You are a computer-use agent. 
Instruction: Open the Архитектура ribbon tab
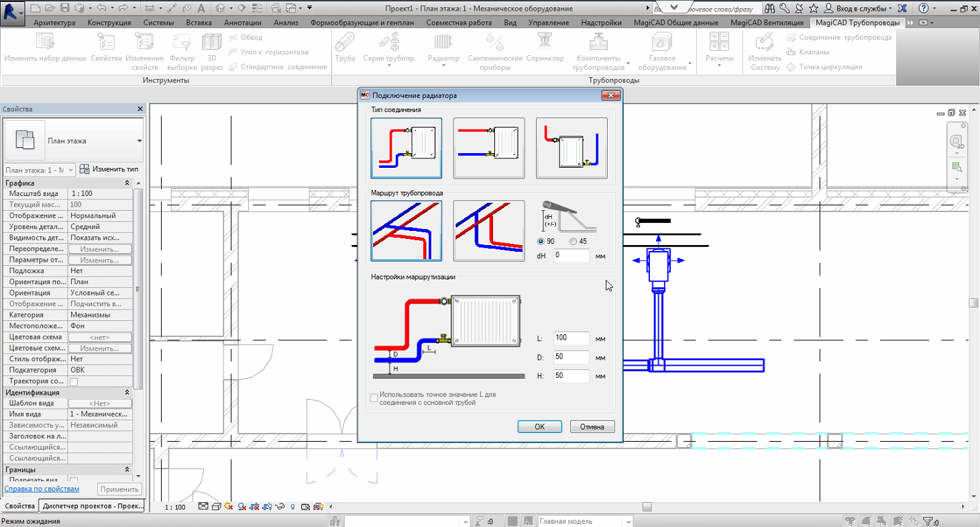pyautogui.click(x=54, y=22)
